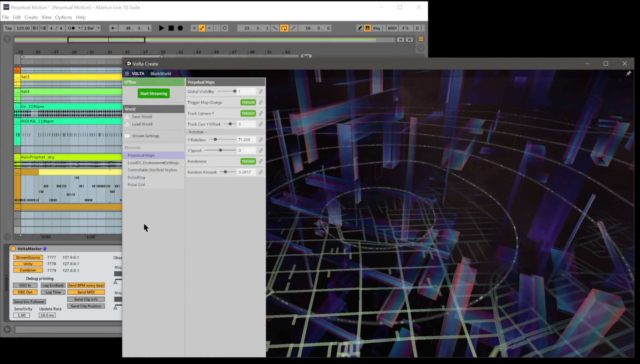Viewport: 640px width, 364px height.
Task: Open the metronome settings dropdown arrow
Action: [x=79, y=28]
